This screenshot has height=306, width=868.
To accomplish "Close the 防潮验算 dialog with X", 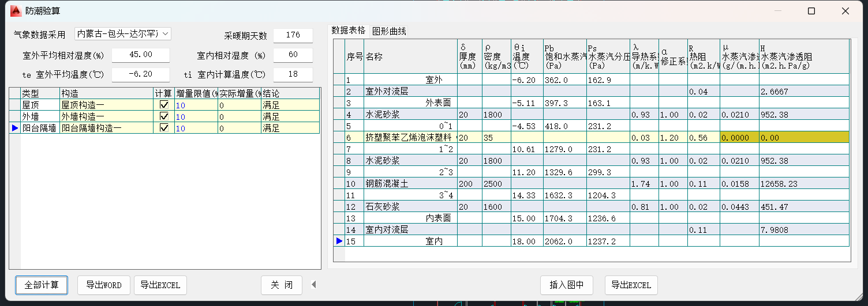I will tap(845, 11).
